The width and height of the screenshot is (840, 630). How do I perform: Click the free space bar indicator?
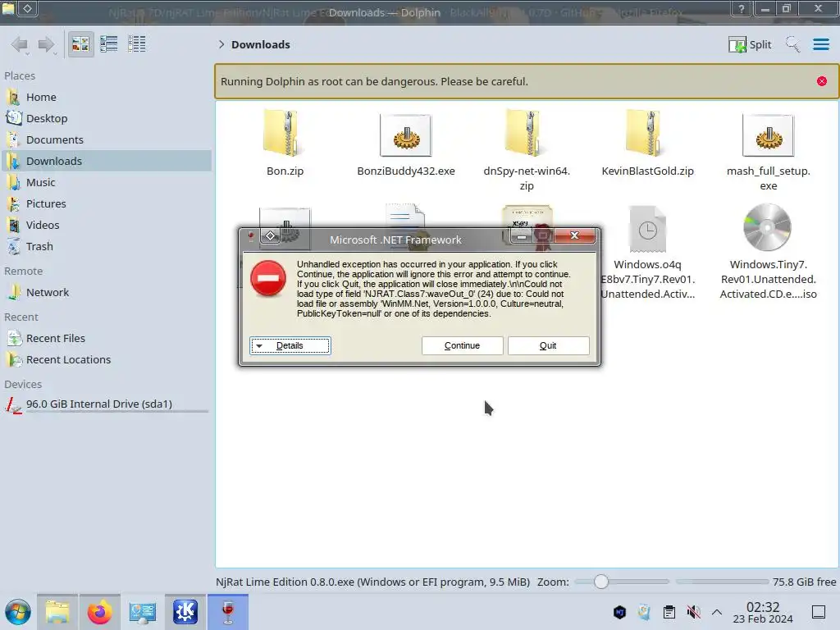point(722,582)
